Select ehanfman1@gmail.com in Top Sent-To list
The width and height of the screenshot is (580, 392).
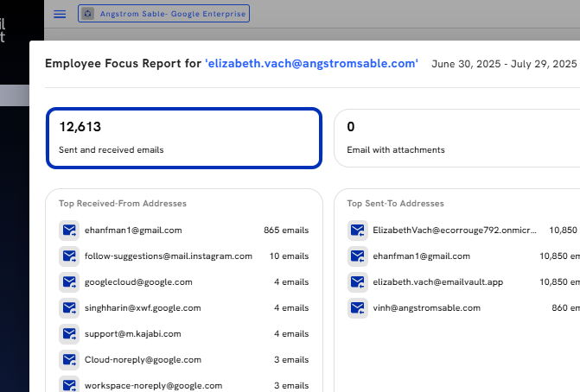click(421, 256)
